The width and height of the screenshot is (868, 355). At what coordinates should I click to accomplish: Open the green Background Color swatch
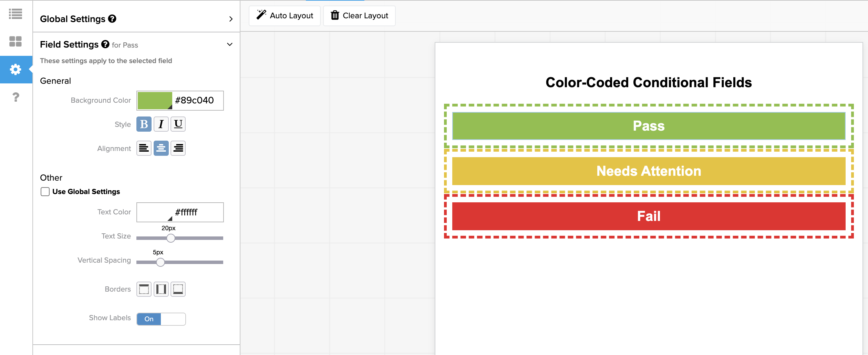[155, 101]
